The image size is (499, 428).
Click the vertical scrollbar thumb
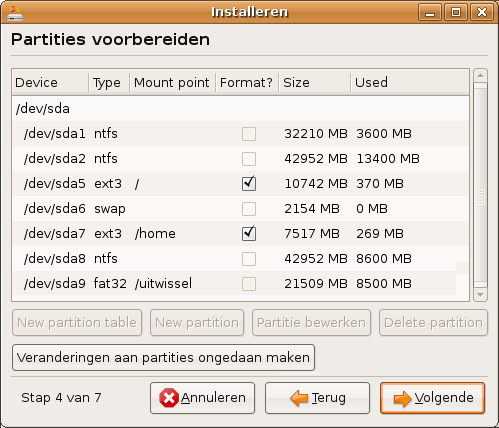[x=480, y=185]
